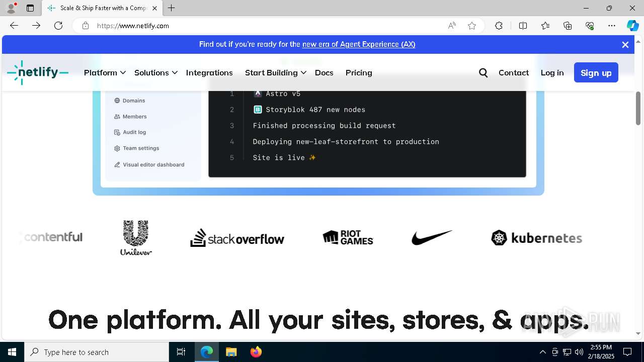The width and height of the screenshot is (644, 362).
Task: Open Settings and more menu
Action: (x=612, y=26)
